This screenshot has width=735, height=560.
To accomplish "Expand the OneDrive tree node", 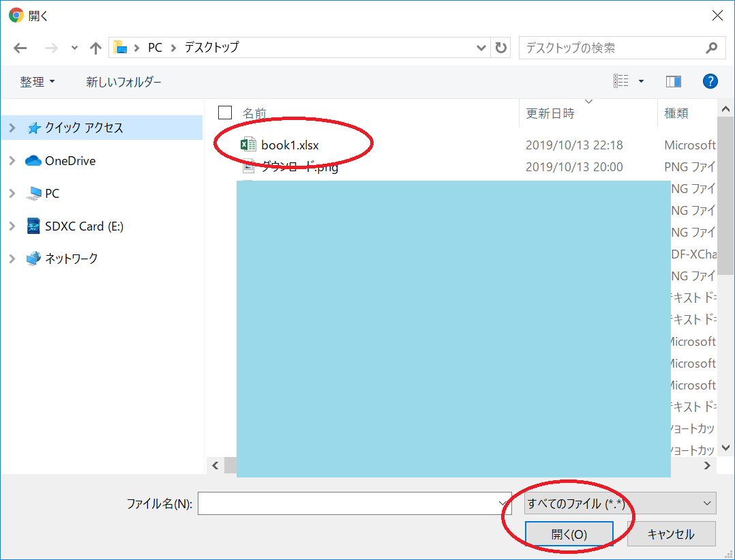I will pos(12,161).
